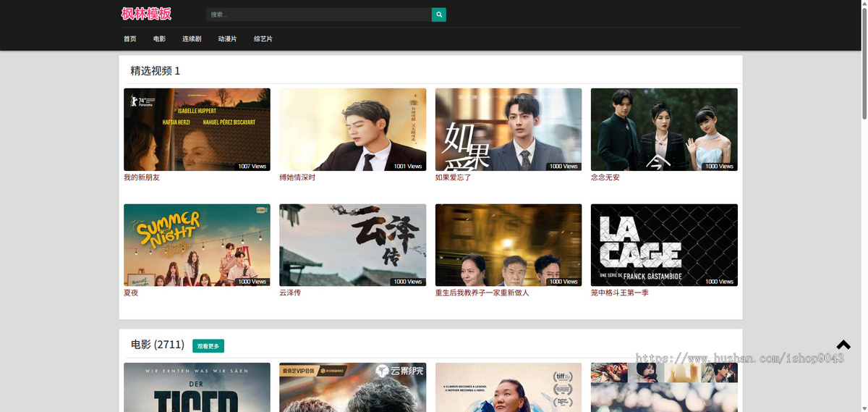
Task: Click the 枫林模板 site logo
Action: [147, 14]
